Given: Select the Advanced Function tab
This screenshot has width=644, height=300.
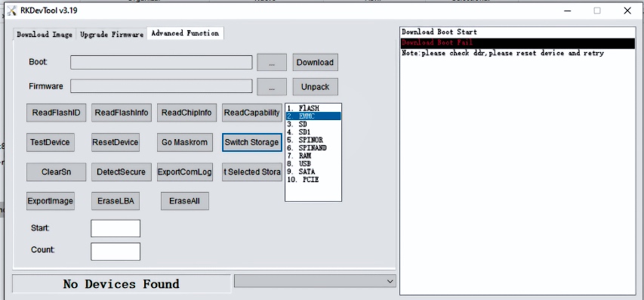Looking at the screenshot, I should point(185,33).
